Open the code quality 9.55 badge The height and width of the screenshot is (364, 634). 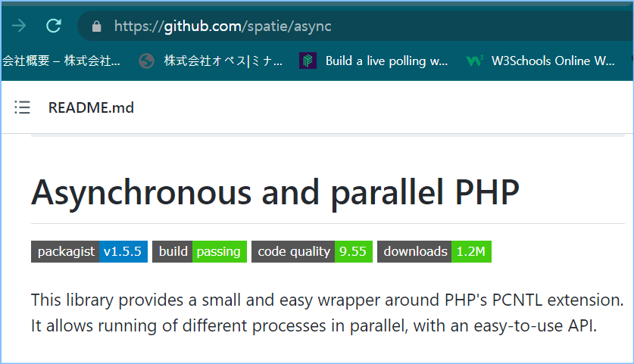[x=311, y=251]
